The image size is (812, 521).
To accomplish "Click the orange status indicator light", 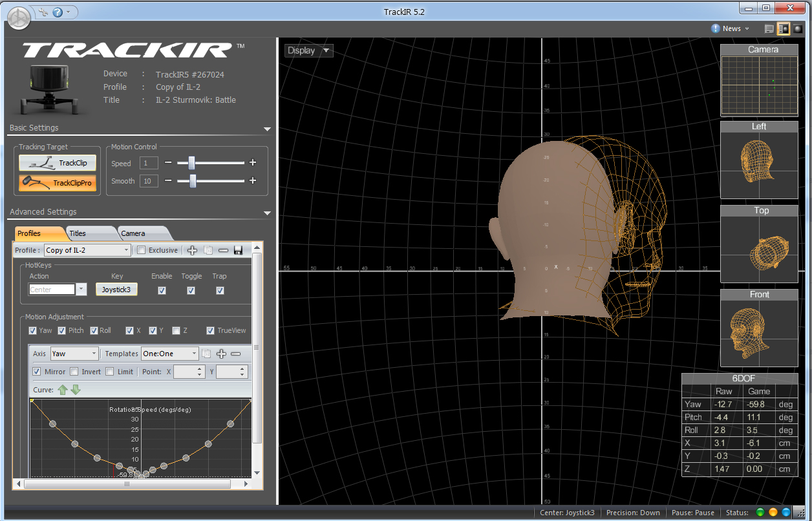I will coord(773,513).
